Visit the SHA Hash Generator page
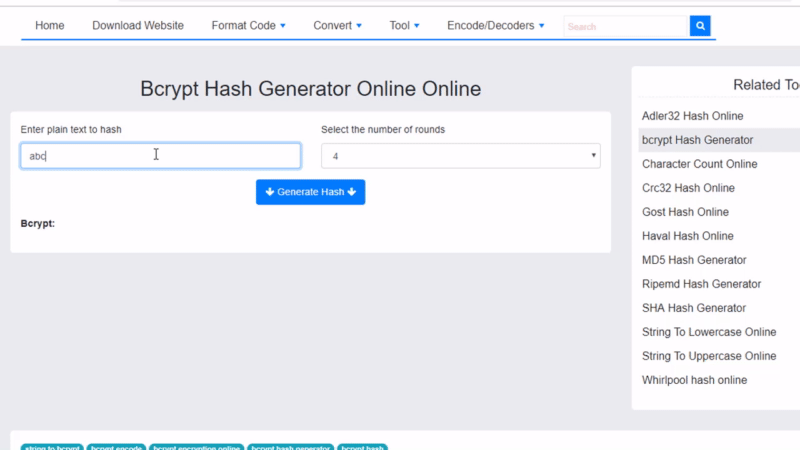 pyautogui.click(x=694, y=308)
